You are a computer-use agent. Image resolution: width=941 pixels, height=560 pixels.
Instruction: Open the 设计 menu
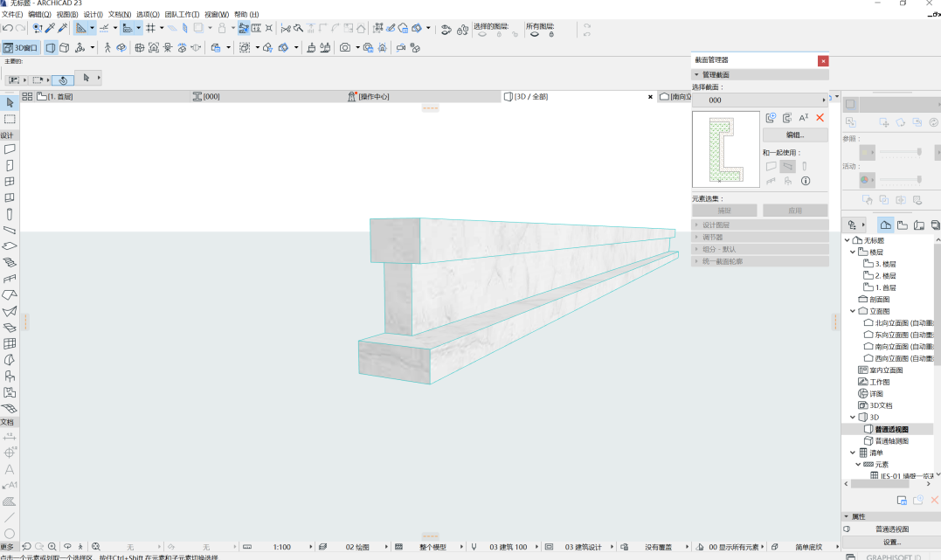[x=93, y=14]
